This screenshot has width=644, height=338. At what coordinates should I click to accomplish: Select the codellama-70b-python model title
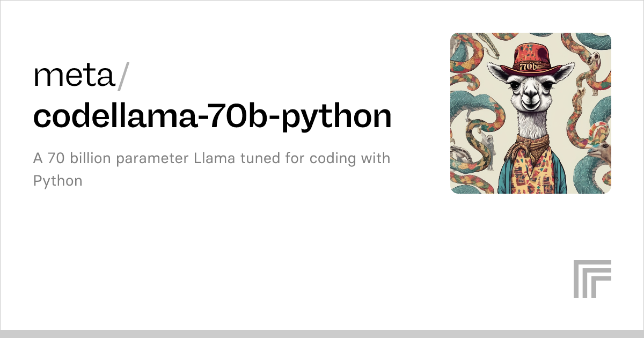pyautogui.click(x=213, y=116)
